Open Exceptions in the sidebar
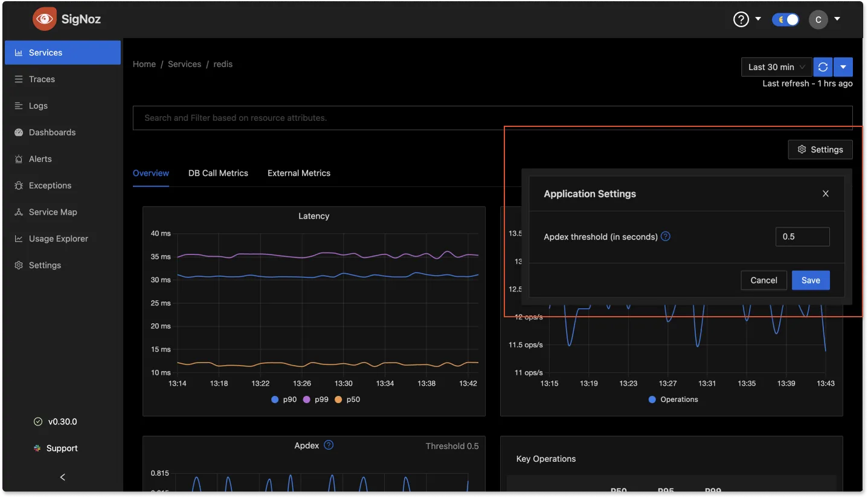The width and height of the screenshot is (868, 498). (63, 186)
